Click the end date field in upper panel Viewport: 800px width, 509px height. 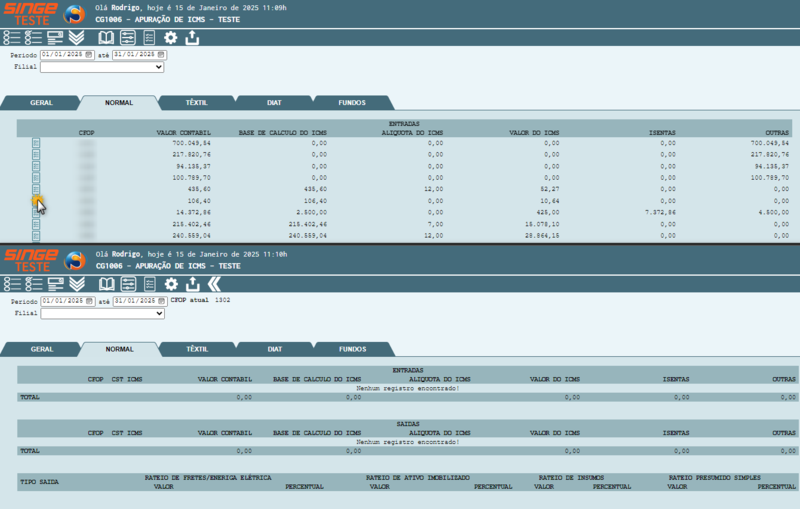tap(134, 54)
